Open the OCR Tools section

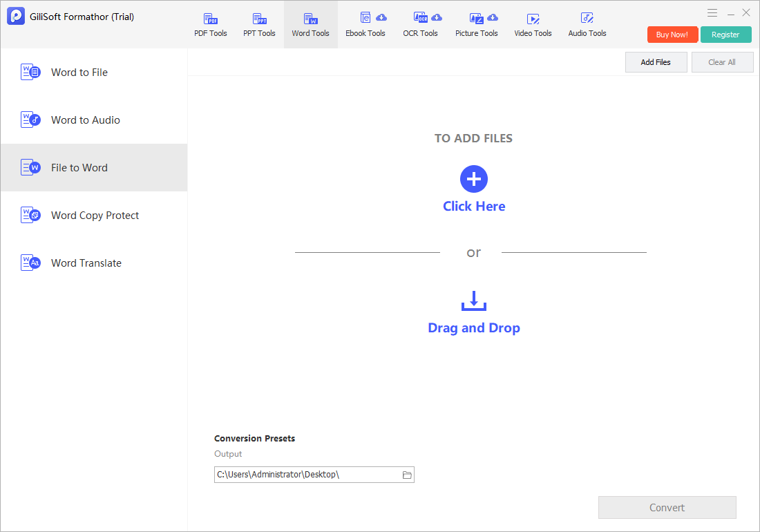[420, 25]
